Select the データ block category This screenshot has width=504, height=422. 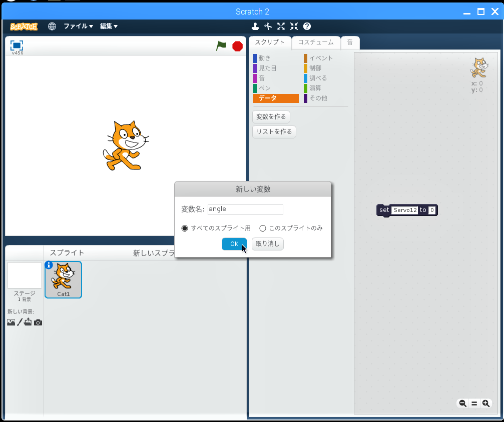(276, 98)
